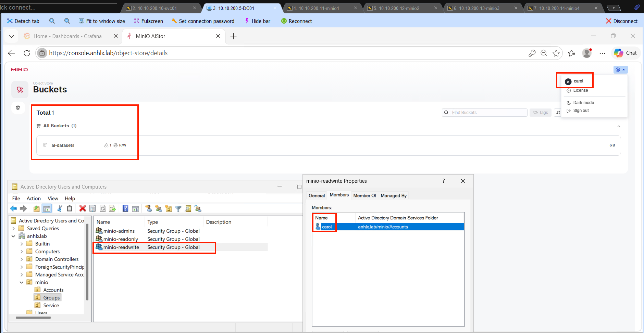Image resolution: width=644 pixels, height=333 pixels.
Task: Create a new organizational unit via toolbar icon
Action: [x=169, y=208]
